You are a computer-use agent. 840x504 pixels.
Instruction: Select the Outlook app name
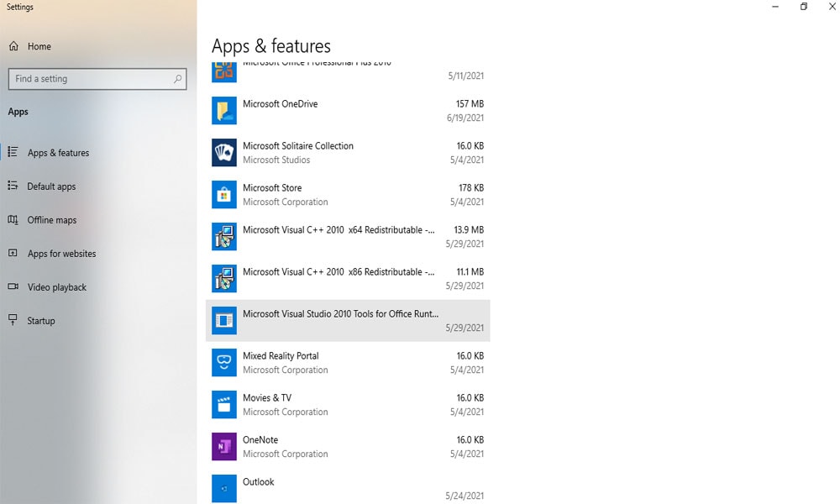[x=258, y=482]
